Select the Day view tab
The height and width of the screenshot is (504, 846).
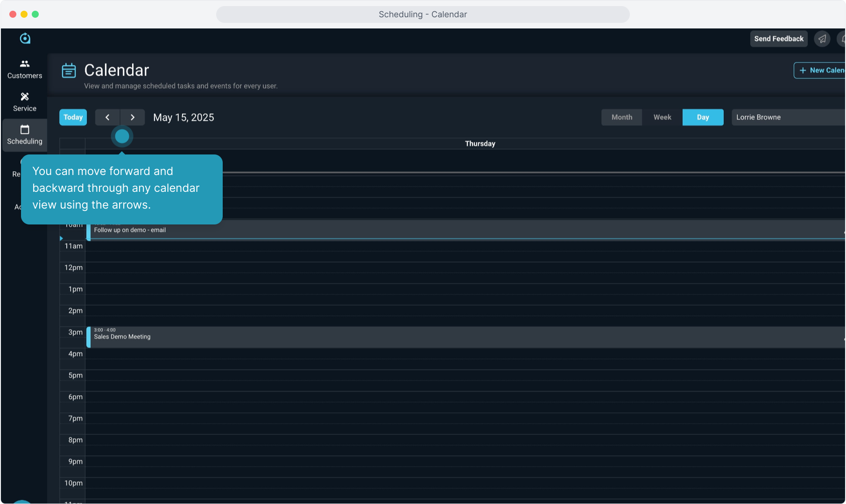[703, 118]
